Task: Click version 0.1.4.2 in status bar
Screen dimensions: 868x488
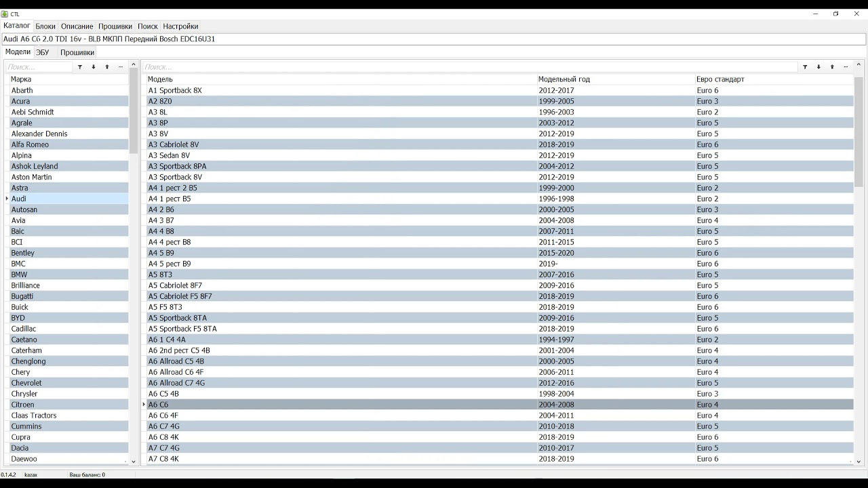Action: [x=8, y=475]
